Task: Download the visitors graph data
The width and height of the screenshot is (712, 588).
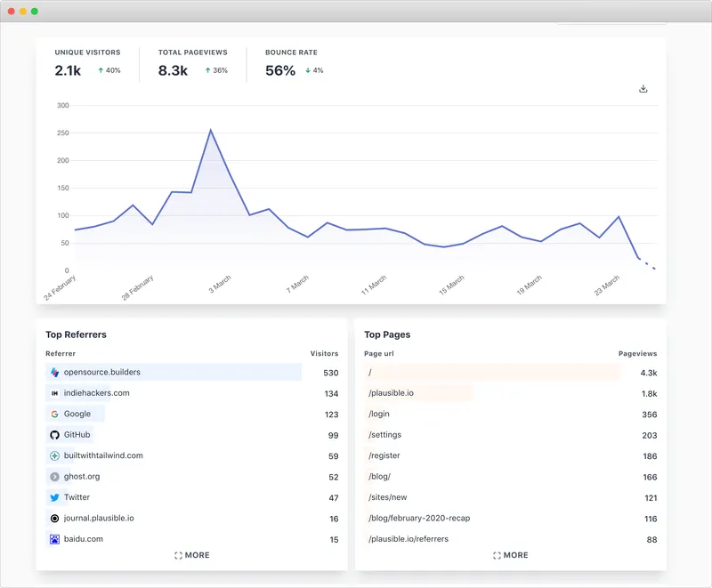Action: tap(643, 88)
